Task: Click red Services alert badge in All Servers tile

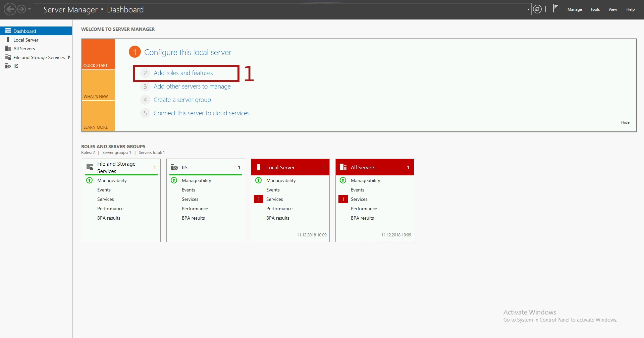Action: pyautogui.click(x=343, y=199)
